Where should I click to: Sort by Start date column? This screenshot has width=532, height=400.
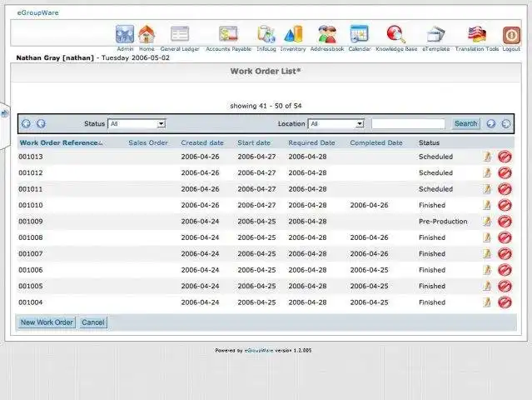(x=254, y=143)
